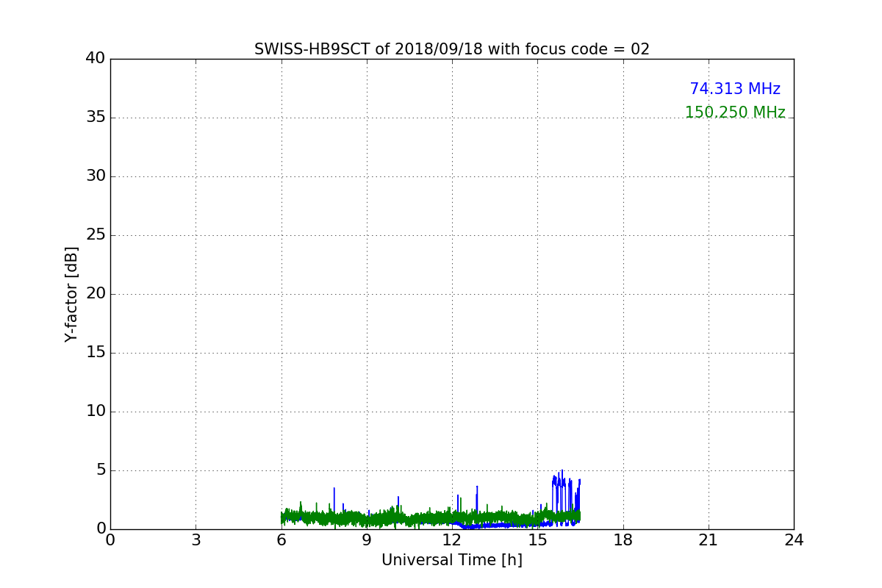
Task: Click the Universal Time [h] axis label
Action: [452, 560]
